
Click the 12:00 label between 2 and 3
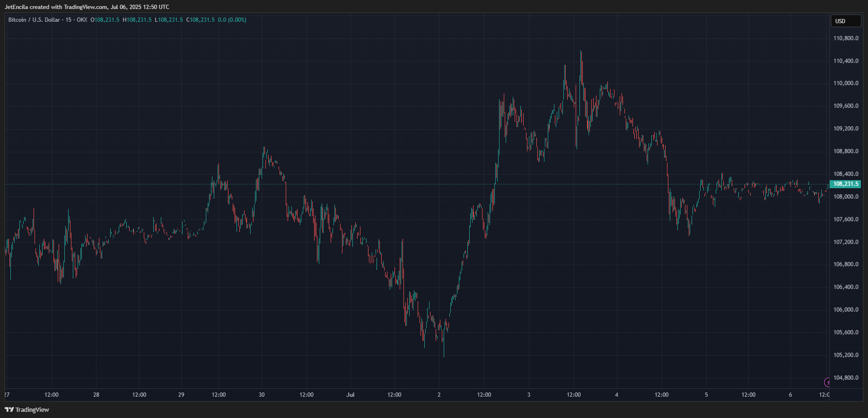coord(484,395)
